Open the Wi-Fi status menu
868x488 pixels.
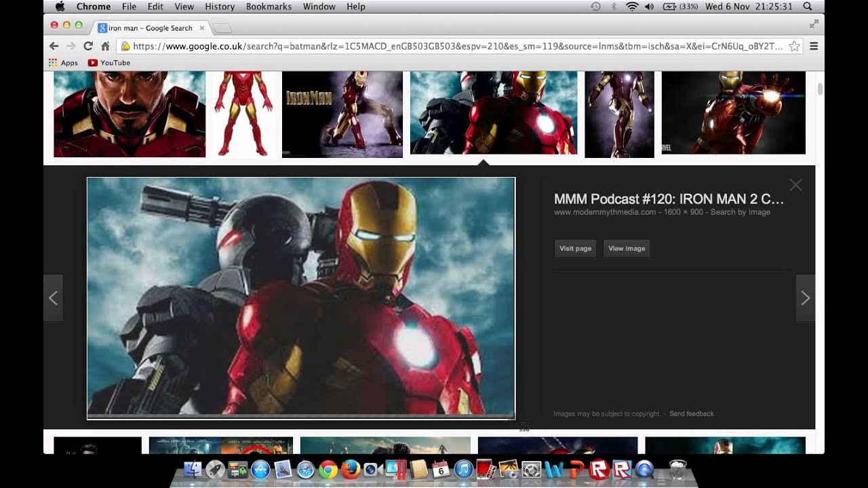(x=632, y=6)
